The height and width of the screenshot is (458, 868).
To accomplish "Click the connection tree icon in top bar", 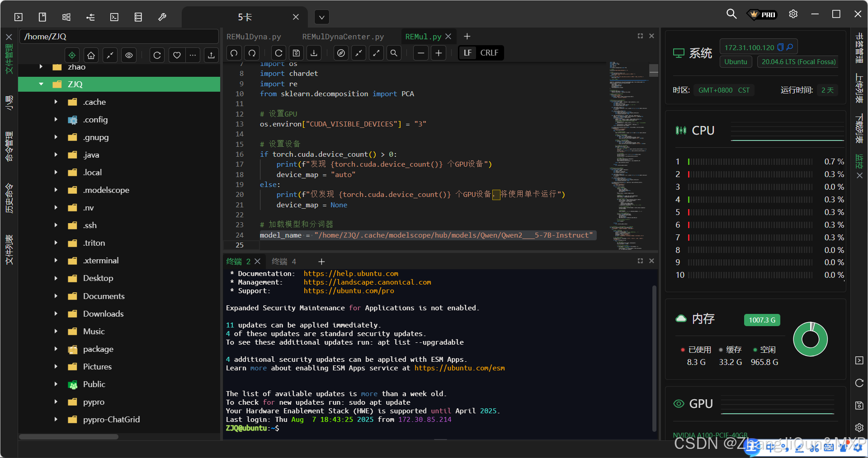I will point(90,17).
